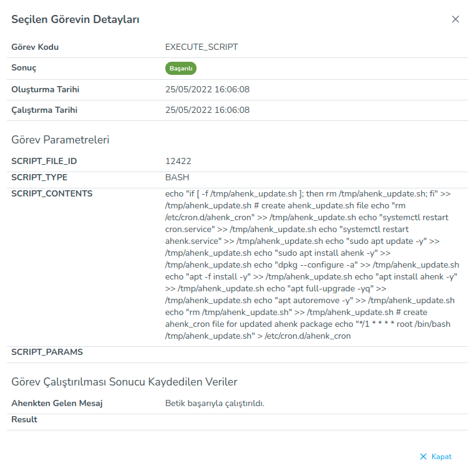Click the Result row label
The height and width of the screenshot is (476, 476).
(x=24, y=419)
